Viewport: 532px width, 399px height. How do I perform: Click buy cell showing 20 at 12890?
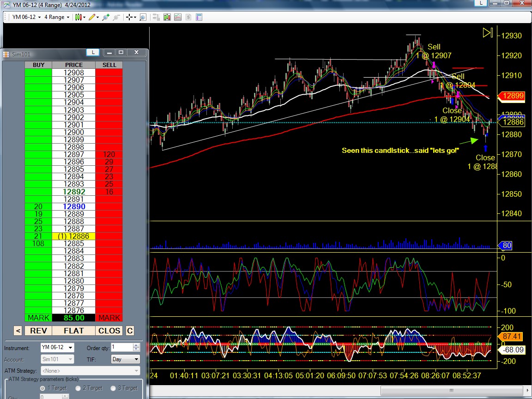coord(38,206)
